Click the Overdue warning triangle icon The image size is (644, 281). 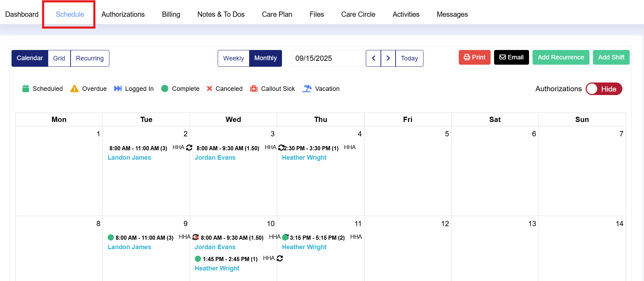click(x=74, y=89)
